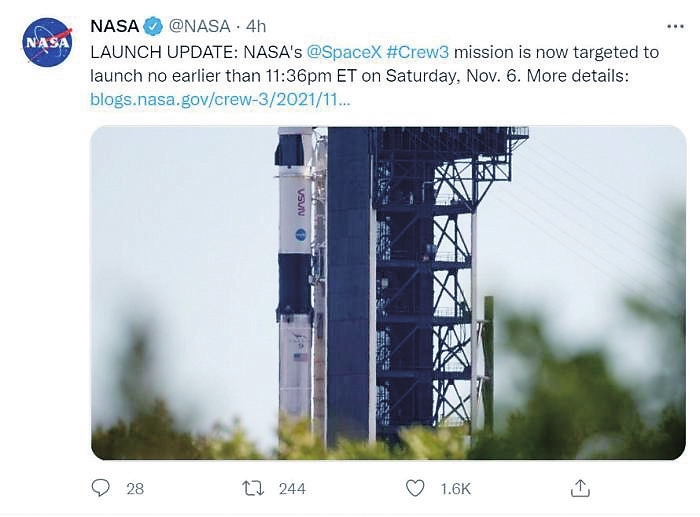Open the bold NASA display name
The height and width of the screenshot is (517, 700).
tap(114, 26)
